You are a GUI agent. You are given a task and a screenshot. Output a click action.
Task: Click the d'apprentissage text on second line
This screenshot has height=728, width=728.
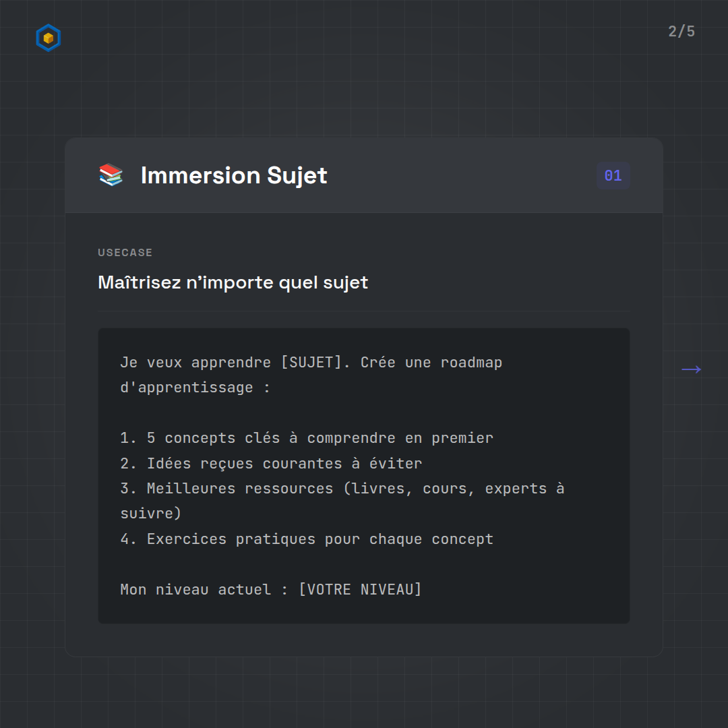pos(187,388)
